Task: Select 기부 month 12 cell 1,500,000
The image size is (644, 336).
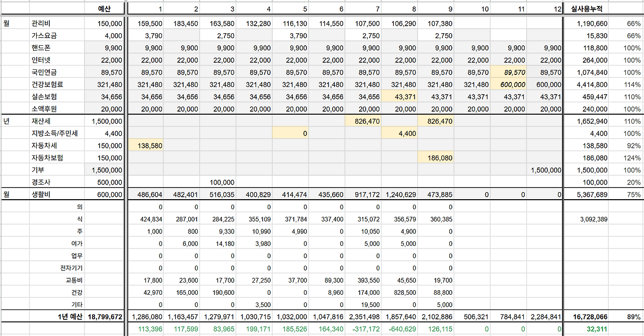Action: [x=546, y=170]
